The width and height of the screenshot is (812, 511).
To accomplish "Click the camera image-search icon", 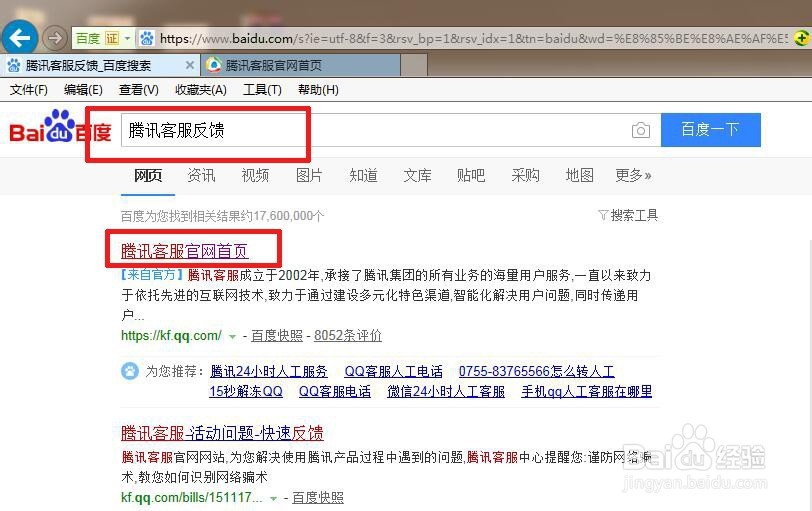I will point(641,130).
